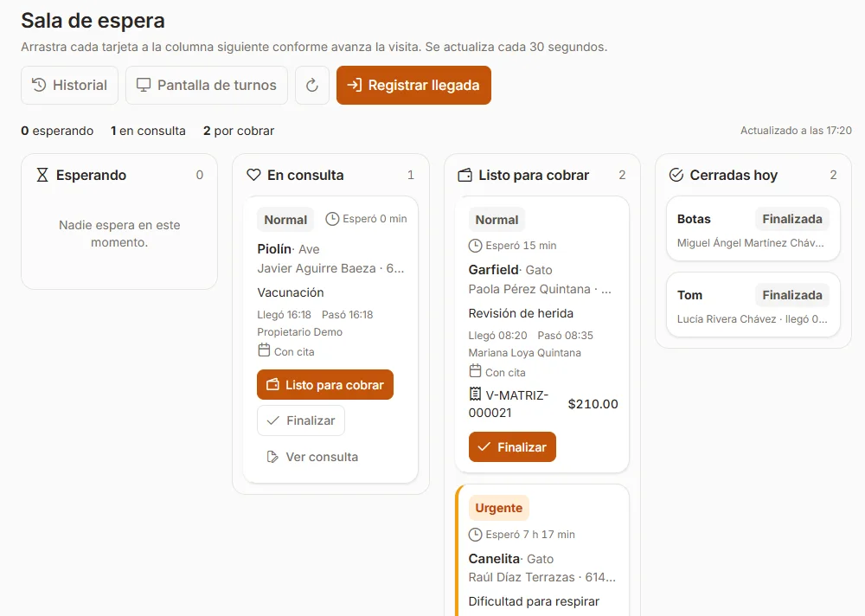
Task: Select the Piolín patient name
Action: 274,249
